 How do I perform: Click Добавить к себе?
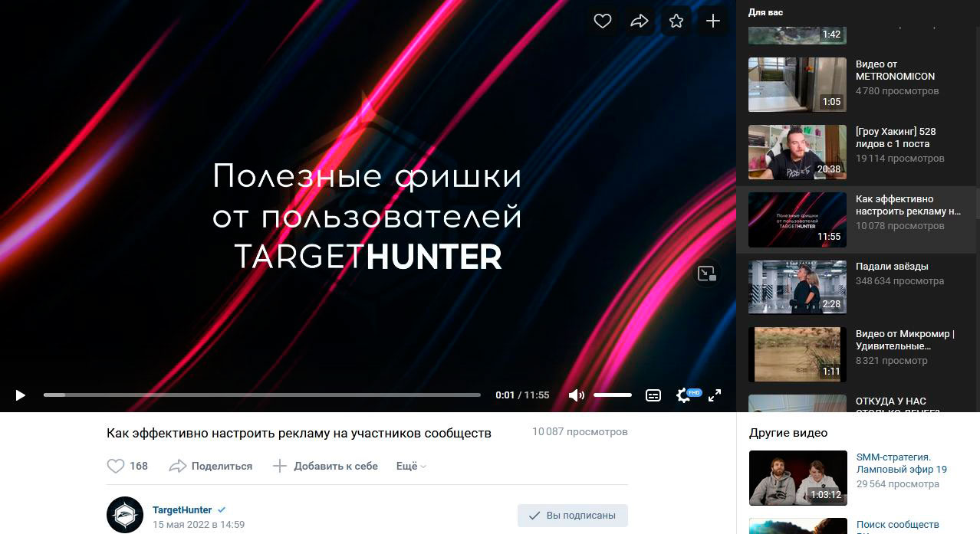tap(326, 466)
